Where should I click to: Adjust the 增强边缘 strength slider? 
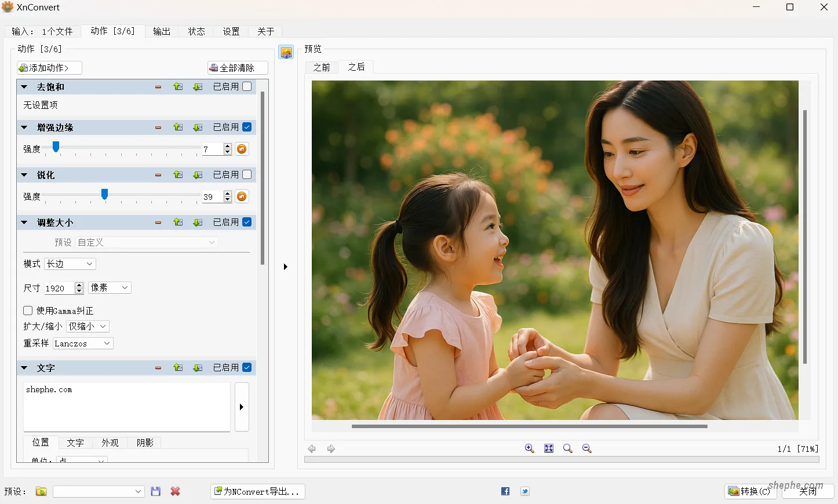(56, 147)
